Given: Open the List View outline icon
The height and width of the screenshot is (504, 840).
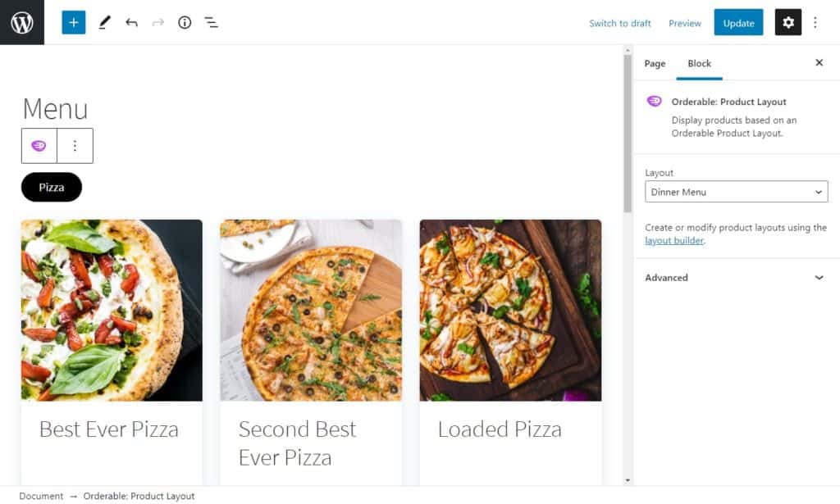Looking at the screenshot, I should (x=211, y=22).
